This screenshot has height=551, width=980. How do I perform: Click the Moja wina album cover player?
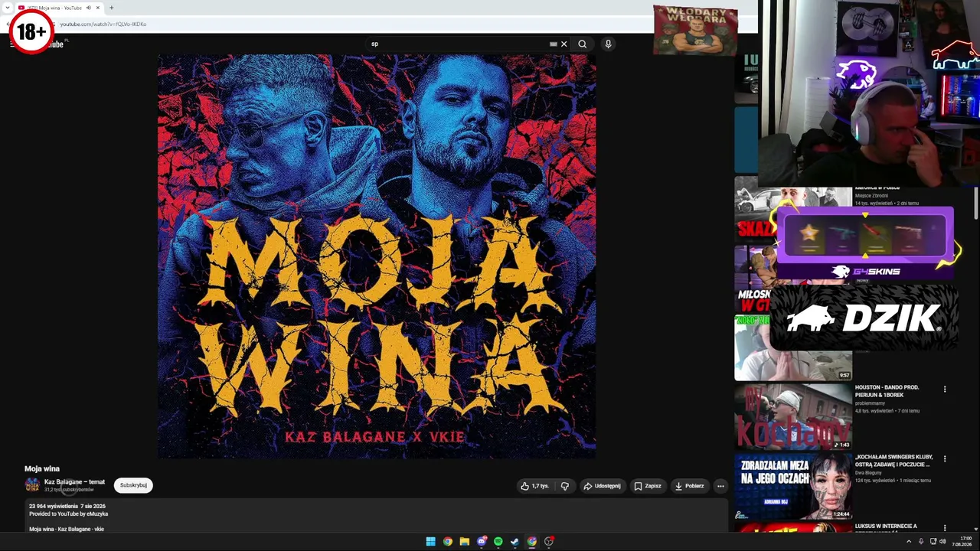pyautogui.click(x=377, y=256)
